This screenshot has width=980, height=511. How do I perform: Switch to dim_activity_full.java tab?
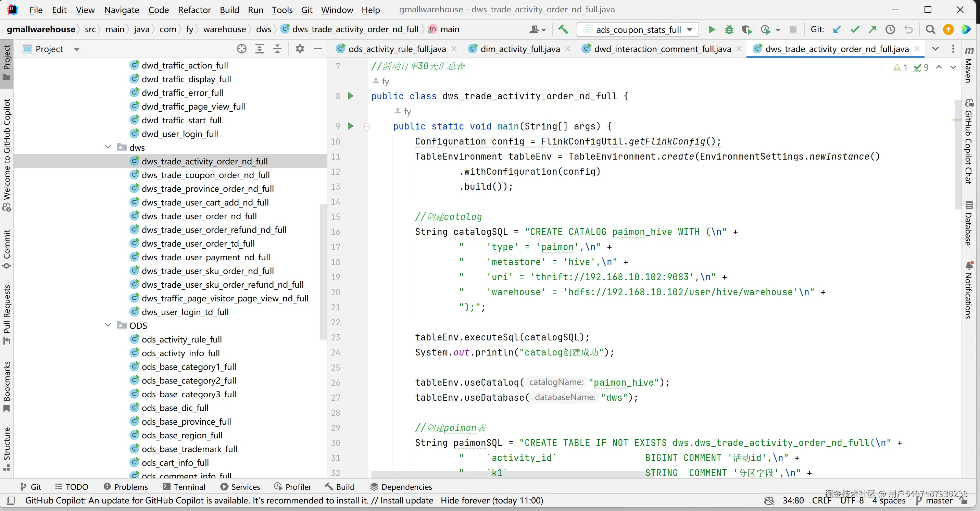(520, 49)
